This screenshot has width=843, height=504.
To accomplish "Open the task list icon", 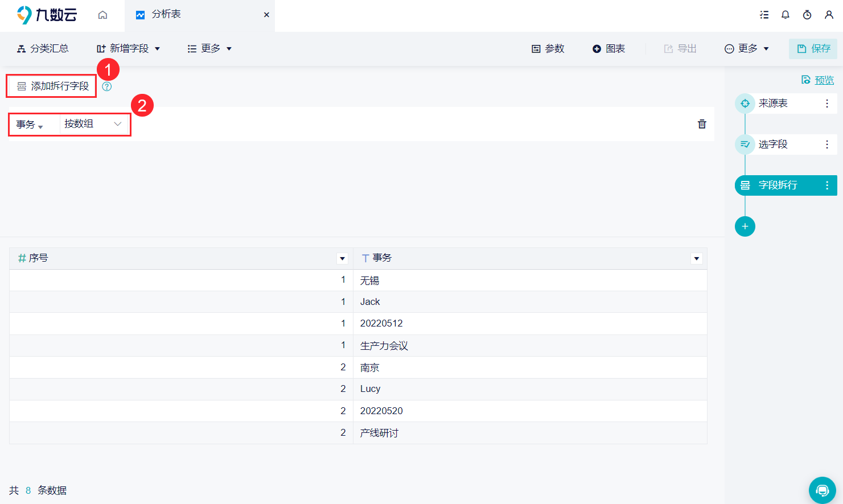I will pos(764,15).
